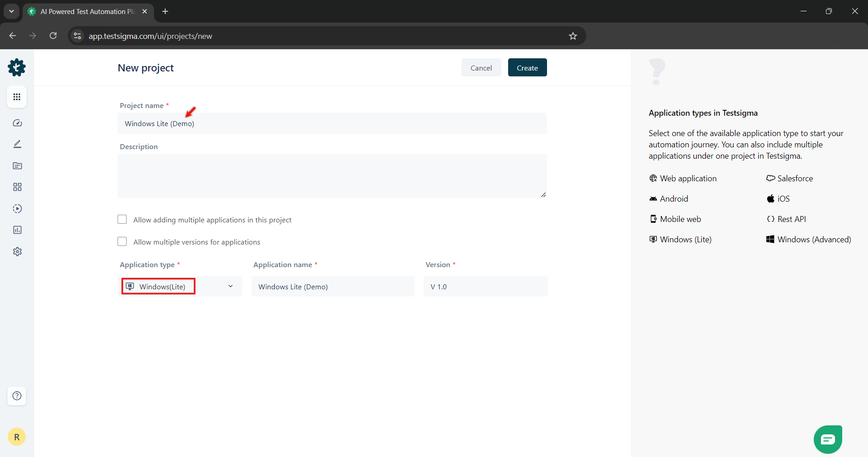Click the Description text area

point(332,176)
